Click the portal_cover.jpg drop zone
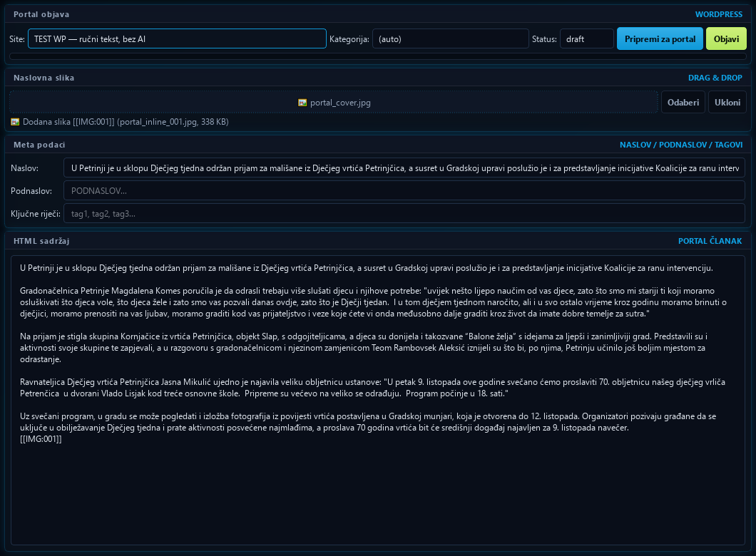This screenshot has width=756, height=556. tap(334, 102)
